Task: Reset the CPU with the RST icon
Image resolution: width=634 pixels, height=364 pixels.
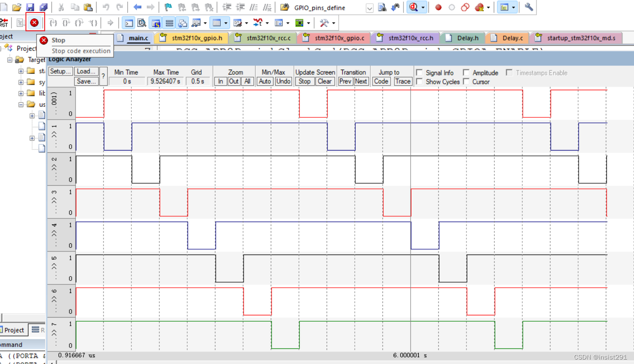Action: pyautogui.click(x=4, y=22)
